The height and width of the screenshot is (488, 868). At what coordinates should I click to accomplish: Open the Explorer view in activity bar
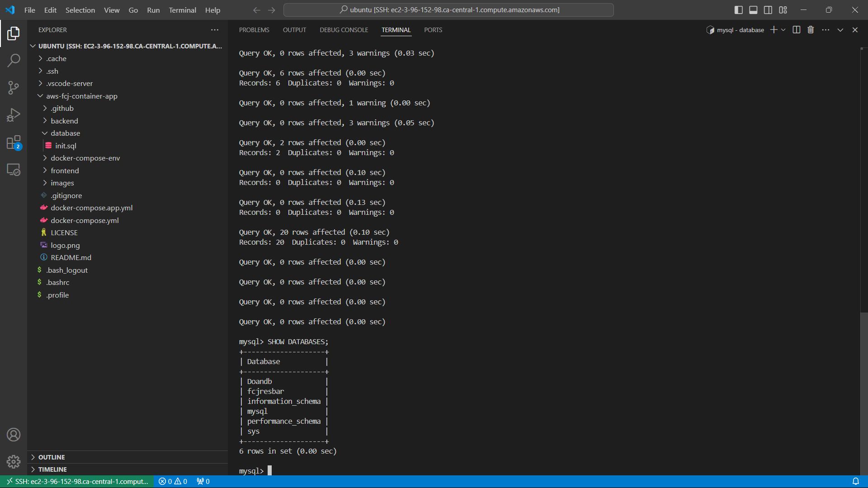[14, 33]
